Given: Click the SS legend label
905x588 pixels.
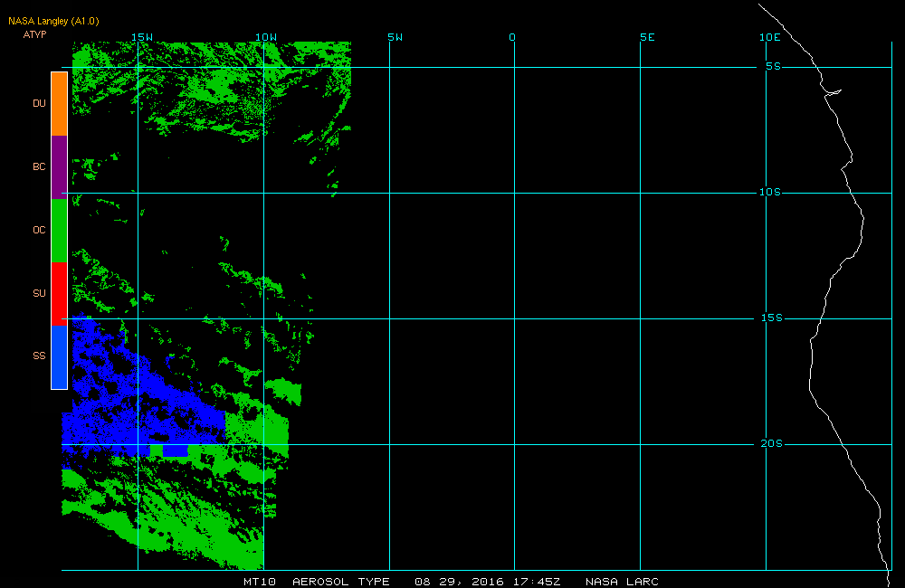Looking at the screenshot, I should click(x=39, y=356).
